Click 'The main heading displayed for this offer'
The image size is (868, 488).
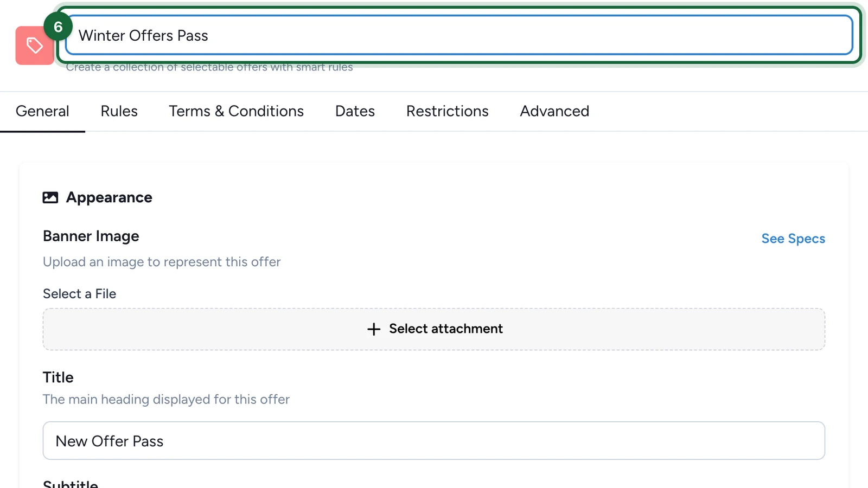[166, 400]
